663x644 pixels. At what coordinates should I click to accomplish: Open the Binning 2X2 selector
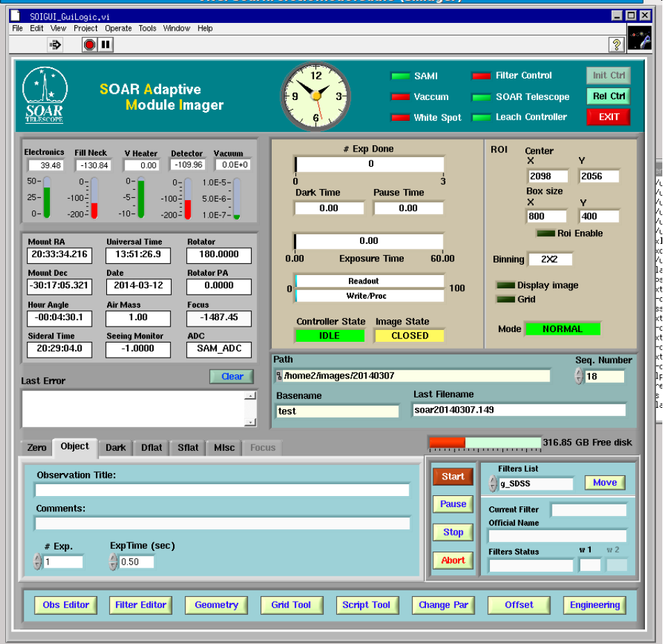click(550, 259)
